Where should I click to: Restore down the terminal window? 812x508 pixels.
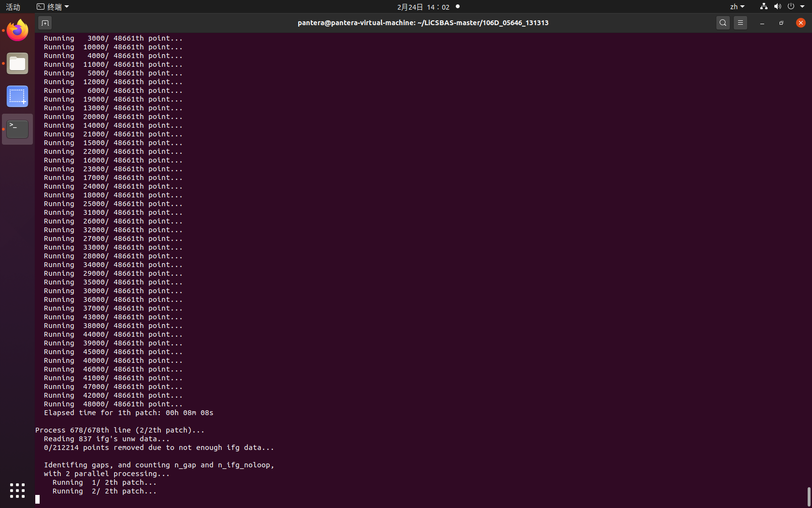tap(781, 23)
